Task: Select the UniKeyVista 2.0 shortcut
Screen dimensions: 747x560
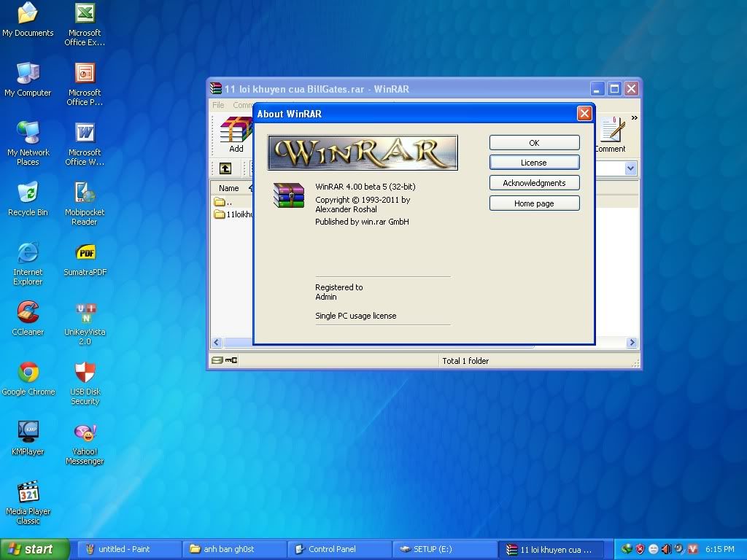Action: pyautogui.click(x=85, y=323)
